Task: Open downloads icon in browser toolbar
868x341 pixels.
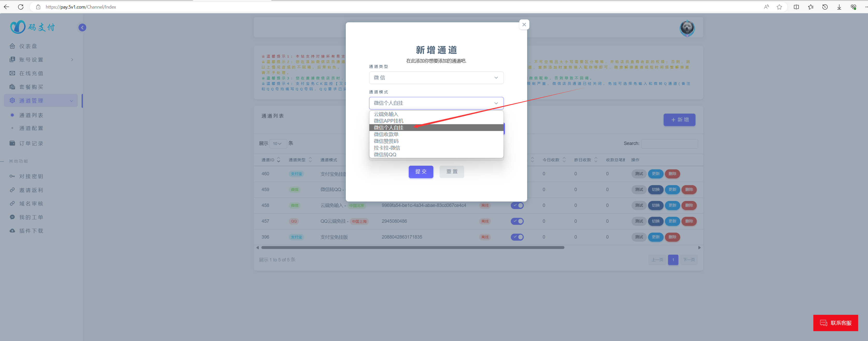Action: 839,7
